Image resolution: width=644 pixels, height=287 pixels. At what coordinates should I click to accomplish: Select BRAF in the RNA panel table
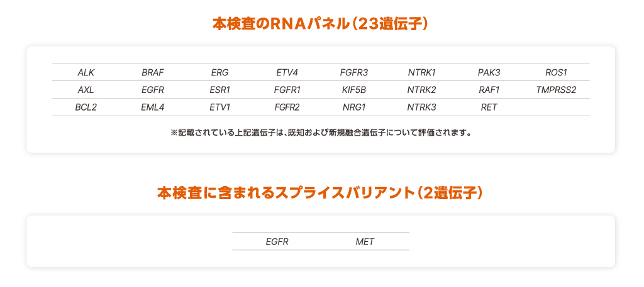point(153,72)
